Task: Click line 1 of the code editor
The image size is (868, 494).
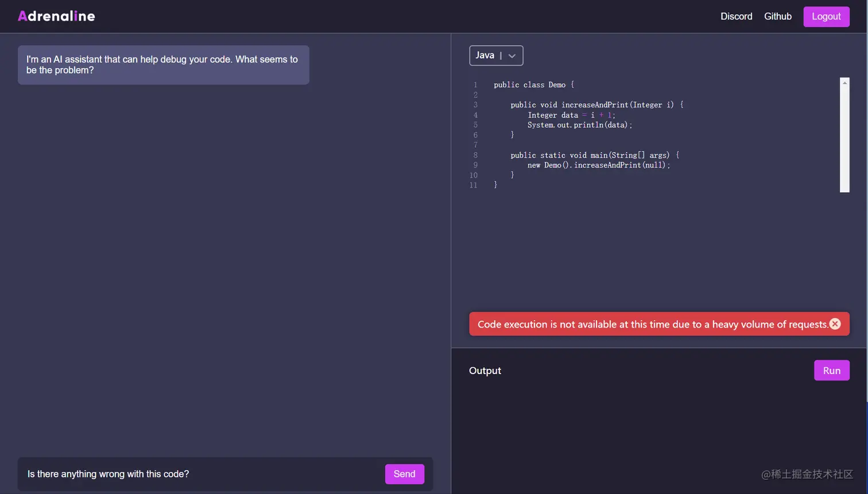Action: [x=534, y=85]
